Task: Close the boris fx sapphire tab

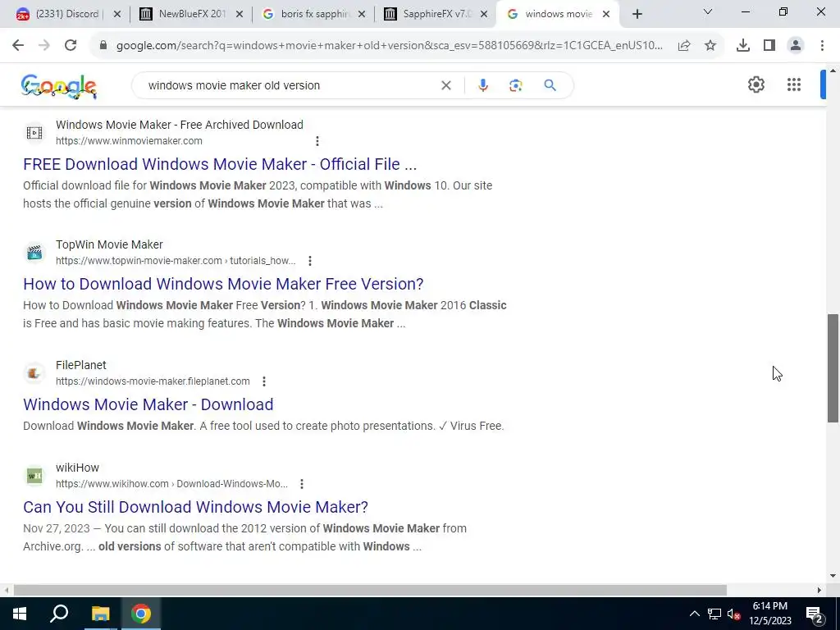Action: click(x=362, y=14)
